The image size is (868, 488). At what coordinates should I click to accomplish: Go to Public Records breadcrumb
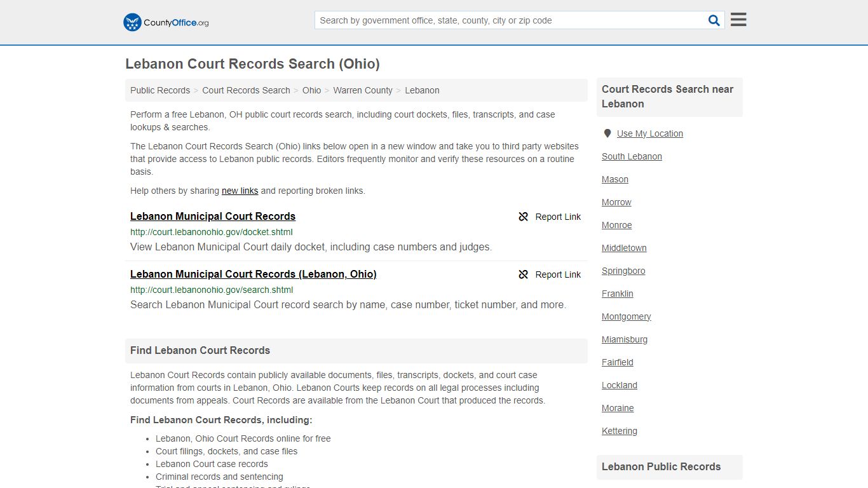click(x=160, y=90)
